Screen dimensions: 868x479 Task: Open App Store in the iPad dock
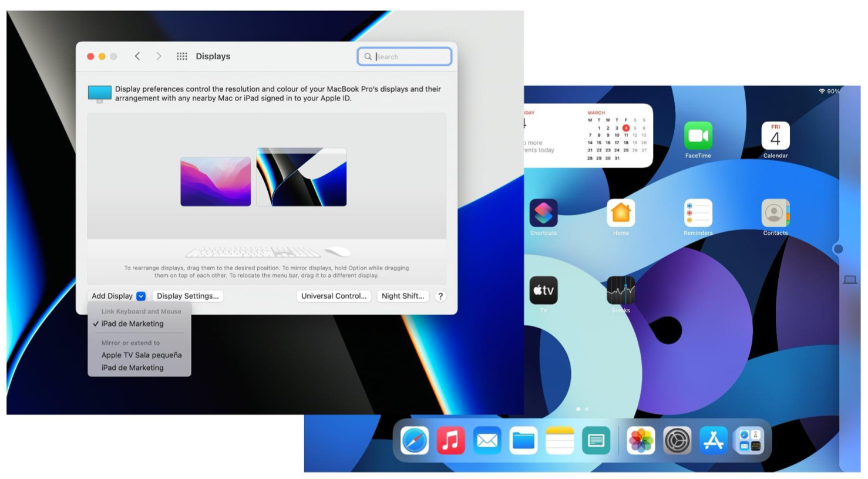tap(714, 440)
